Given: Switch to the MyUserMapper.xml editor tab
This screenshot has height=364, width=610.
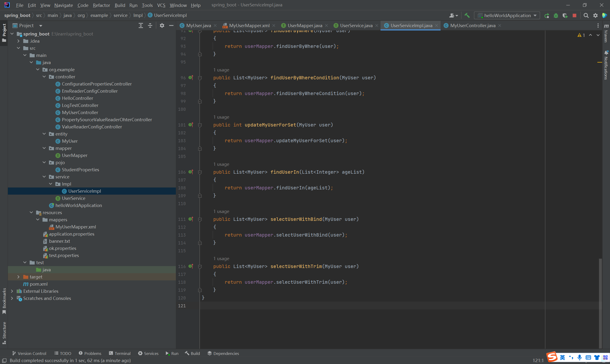Looking at the screenshot, I should [x=249, y=25].
